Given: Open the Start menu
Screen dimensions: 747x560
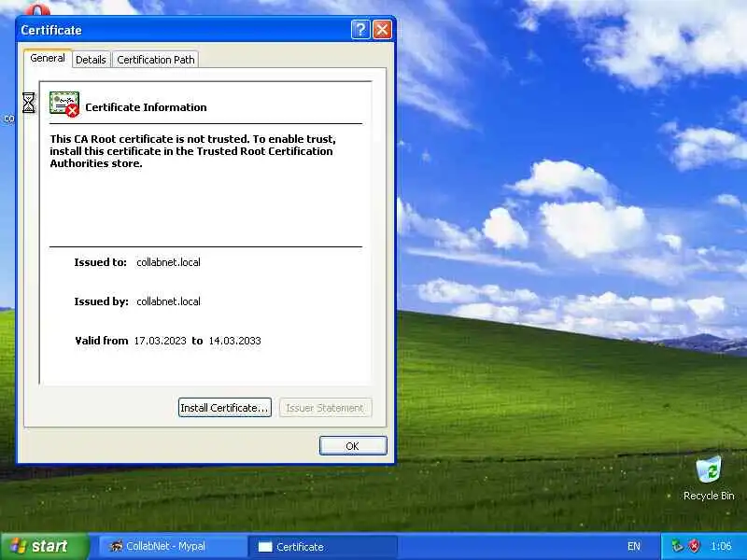Looking at the screenshot, I should [44, 546].
